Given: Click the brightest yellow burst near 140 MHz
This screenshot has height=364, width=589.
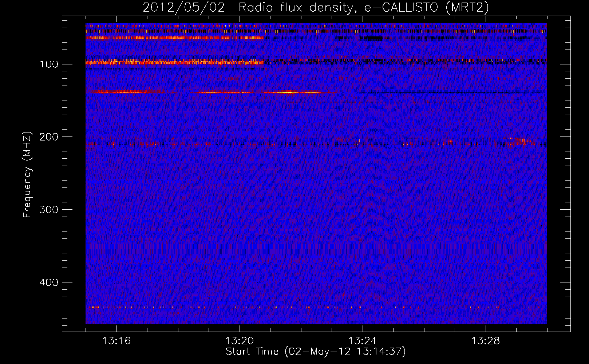Looking at the screenshot, I should [x=288, y=92].
